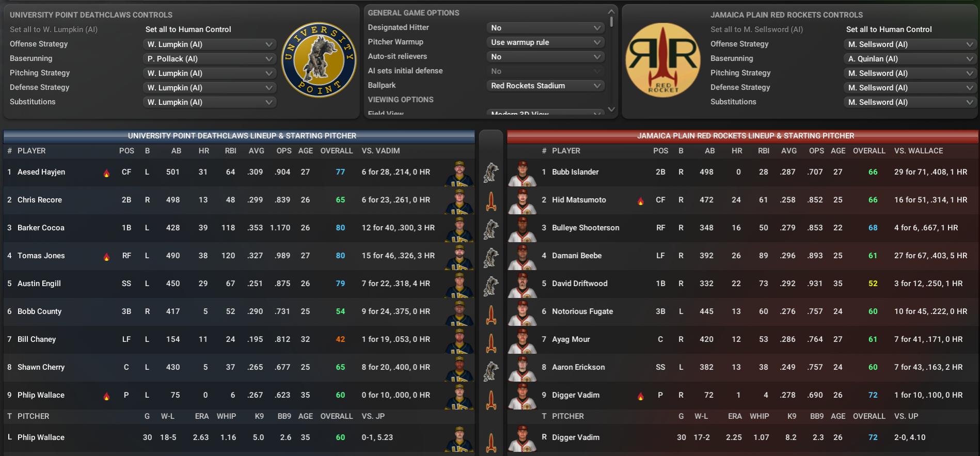Click the flame icon beside Digger Vadim in lineup
This screenshot has height=456, width=980.
coord(640,397)
